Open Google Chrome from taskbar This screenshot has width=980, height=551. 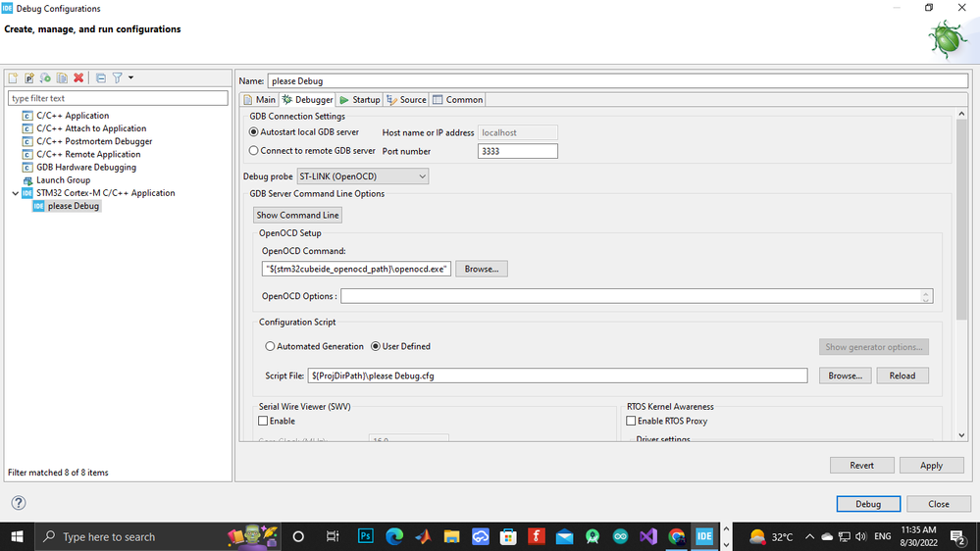coord(676,536)
